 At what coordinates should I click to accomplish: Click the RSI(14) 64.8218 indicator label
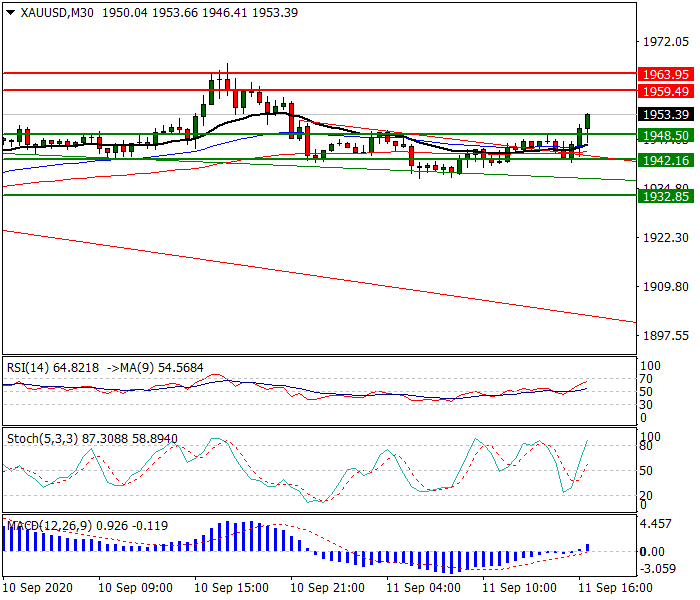coord(53,368)
